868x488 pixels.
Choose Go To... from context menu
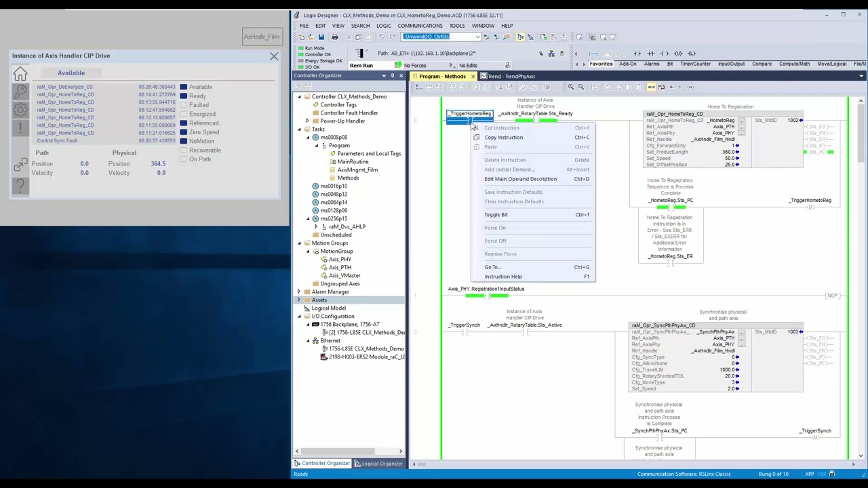532,267
